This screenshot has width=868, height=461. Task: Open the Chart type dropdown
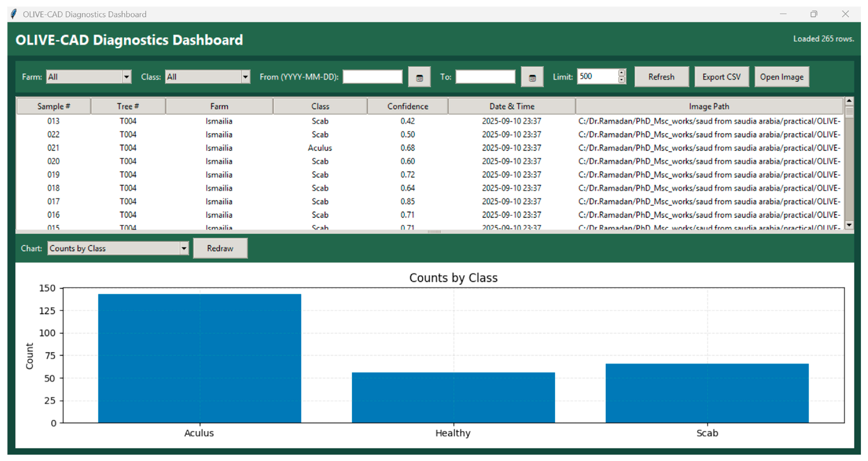click(x=184, y=249)
